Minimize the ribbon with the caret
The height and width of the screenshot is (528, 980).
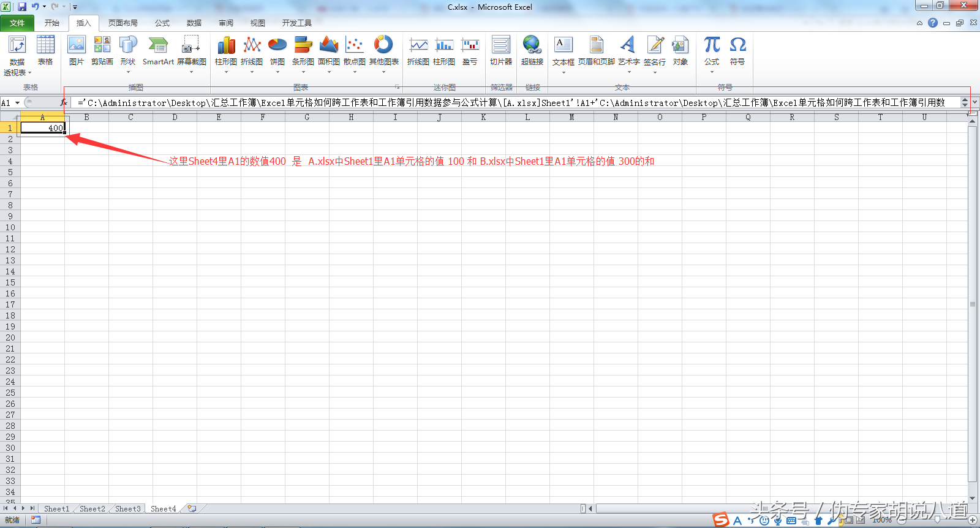[x=919, y=23]
